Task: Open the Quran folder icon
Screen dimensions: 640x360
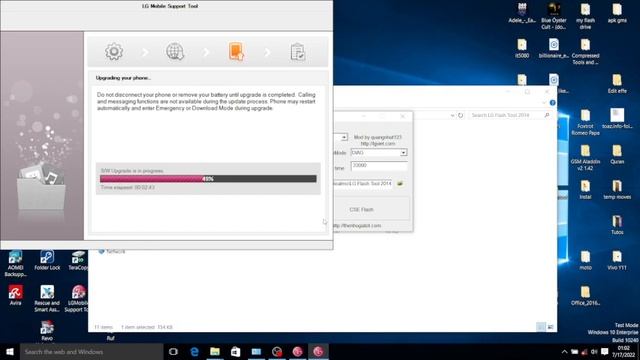Action: 617,155
